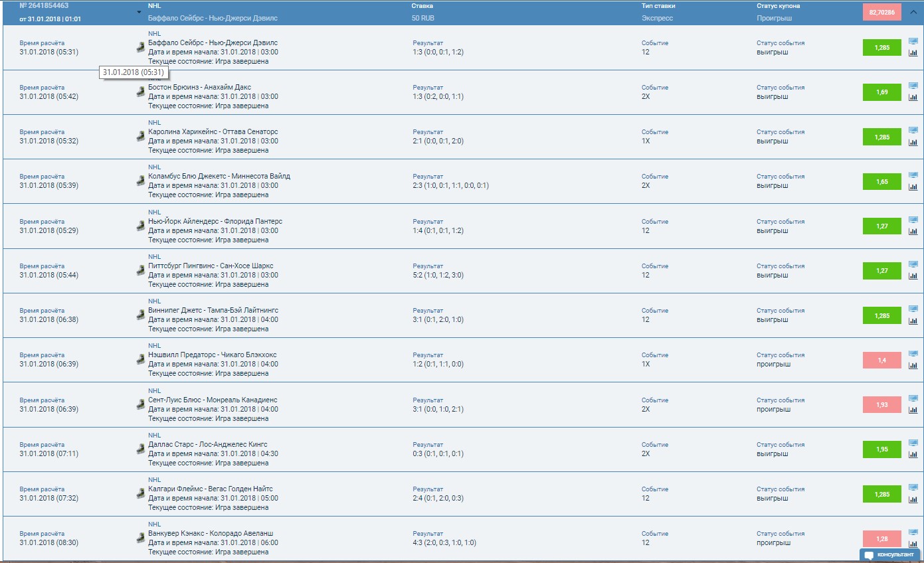This screenshot has height=563, width=924.
Task: Click the hockey skate icon beside Коламбус Блю Джекетс
Action: 140,181
